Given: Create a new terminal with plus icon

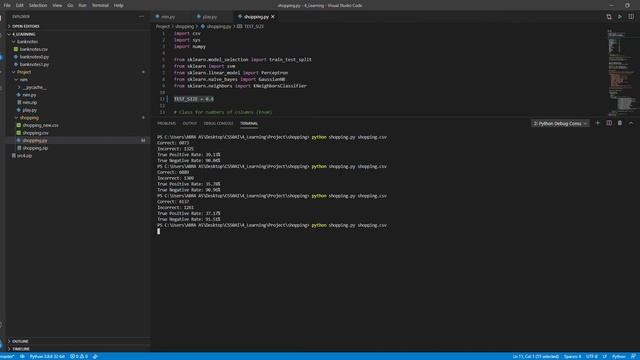Looking at the screenshot, I should click(598, 123).
